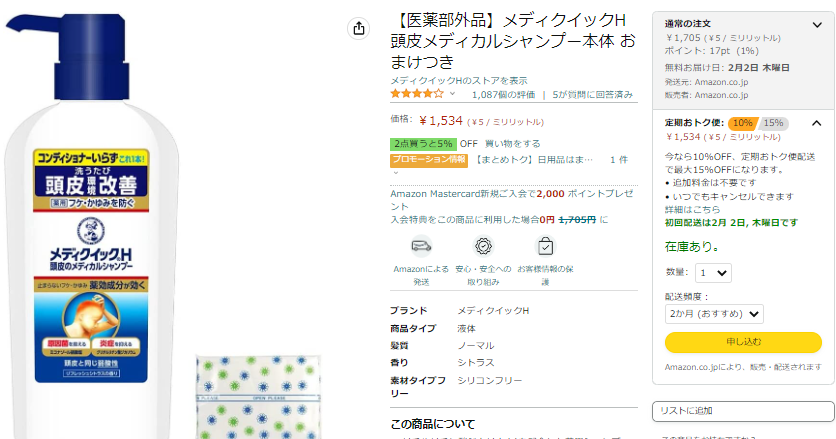Viewport: 836px width, 439px height.
Task: Click the ￥1,534 price text
Action: point(440,121)
